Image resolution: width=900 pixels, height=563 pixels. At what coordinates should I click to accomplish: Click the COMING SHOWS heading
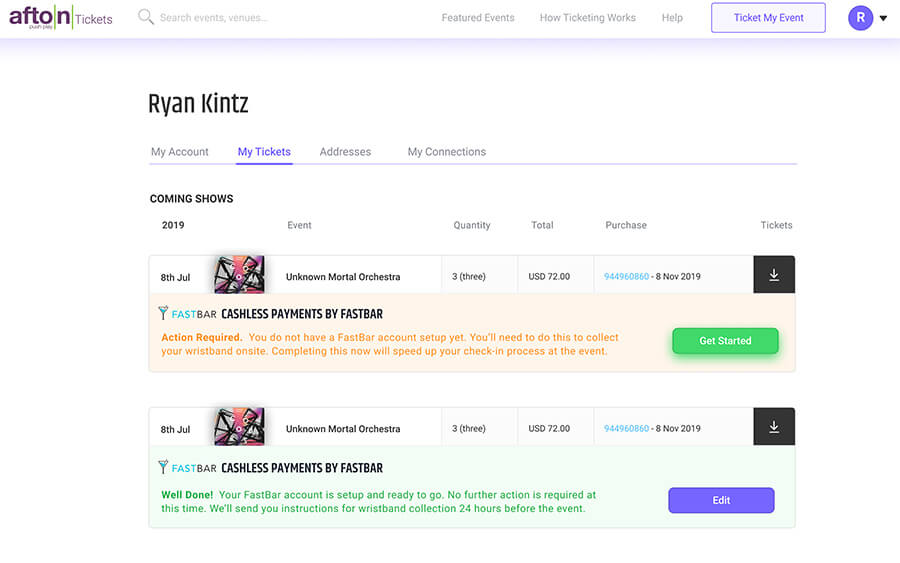click(191, 199)
